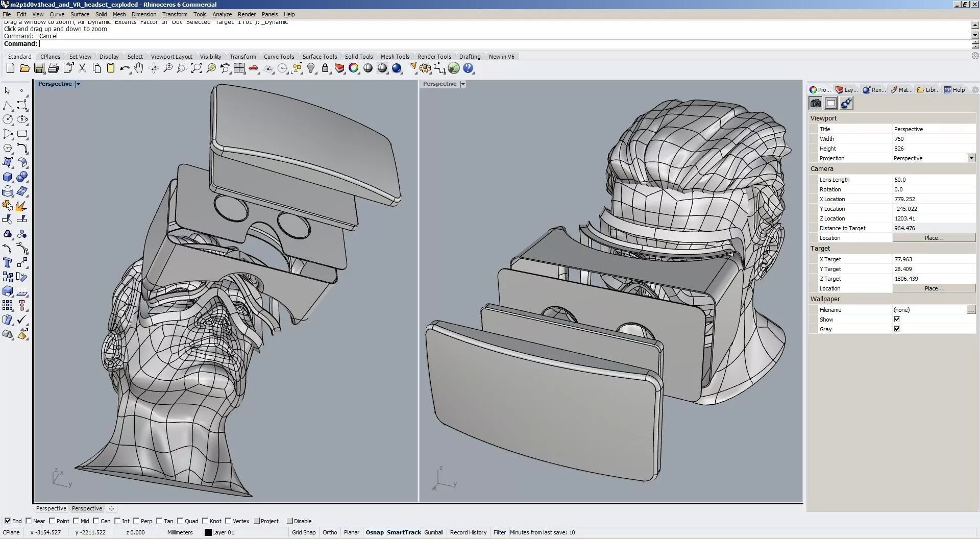Select the Box solid tool

(8, 177)
